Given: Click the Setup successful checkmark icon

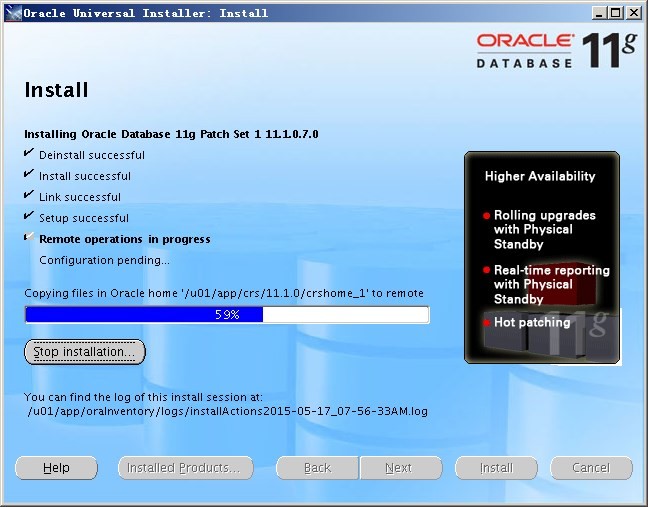Looking at the screenshot, I should point(29,217).
